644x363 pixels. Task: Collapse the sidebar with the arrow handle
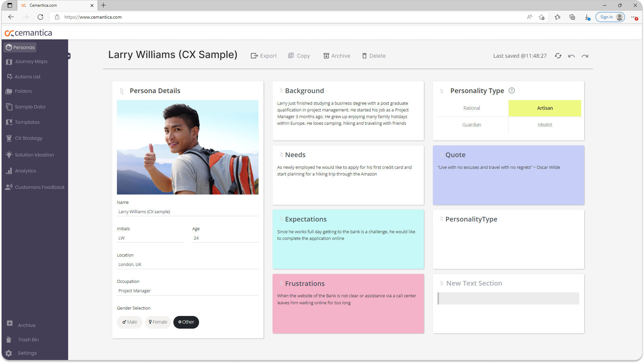69,56
